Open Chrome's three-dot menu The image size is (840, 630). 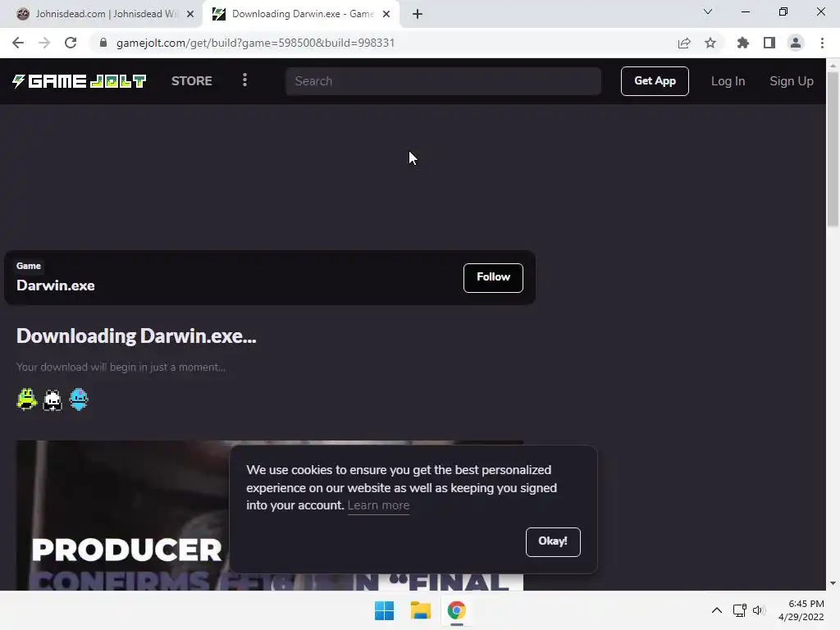pyautogui.click(x=822, y=43)
